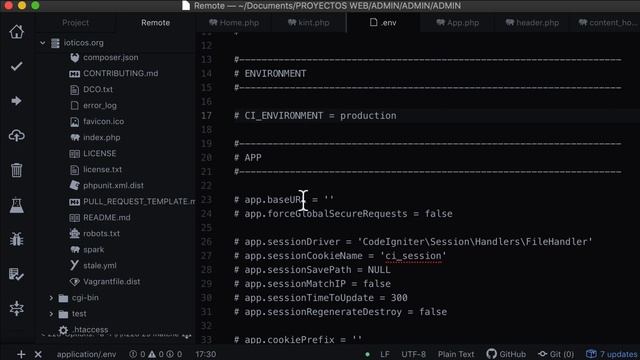Collapse the ioticos.org tree root
The image size is (640, 360).
42,43
